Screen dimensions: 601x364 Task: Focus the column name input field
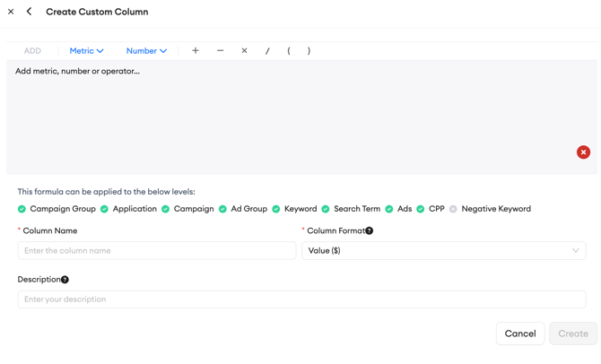(157, 251)
